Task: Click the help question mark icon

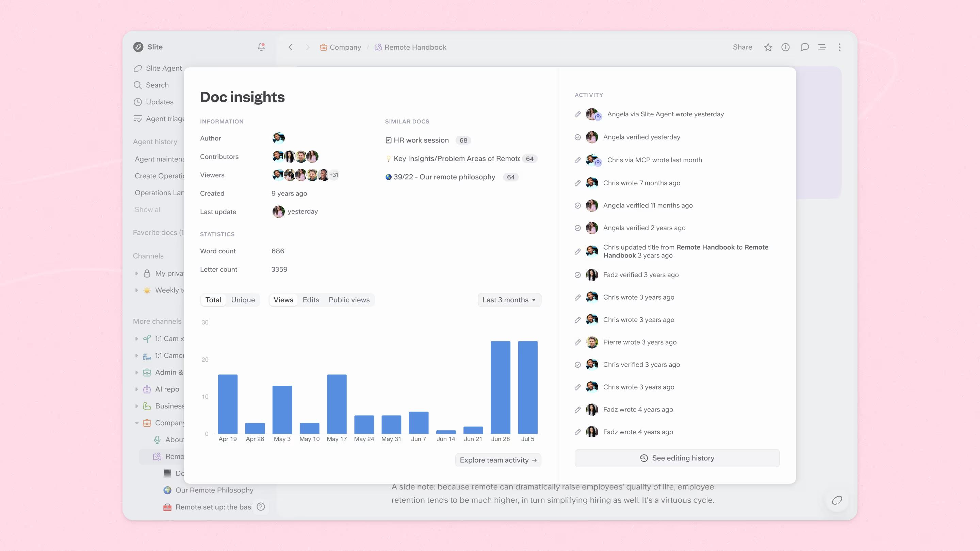Action: pyautogui.click(x=261, y=506)
